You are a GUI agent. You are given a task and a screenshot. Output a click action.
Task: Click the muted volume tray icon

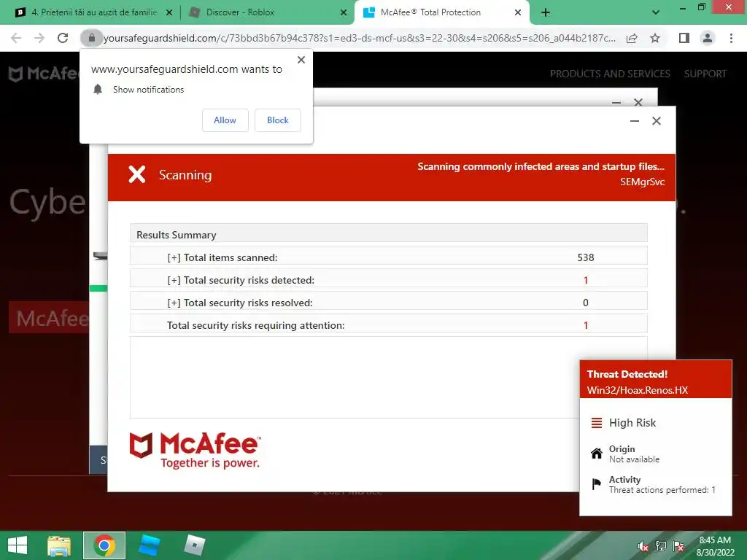coord(643,546)
